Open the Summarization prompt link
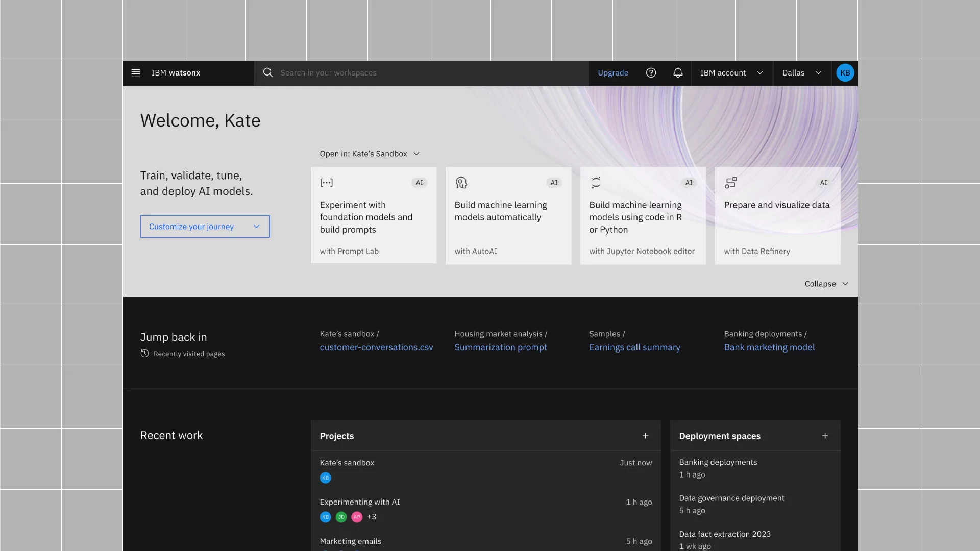The height and width of the screenshot is (551, 980). point(500,348)
